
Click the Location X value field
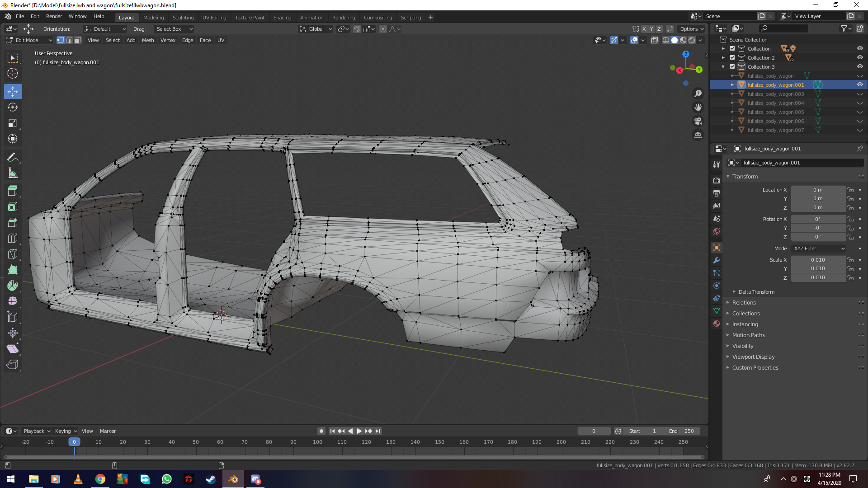pyautogui.click(x=817, y=190)
